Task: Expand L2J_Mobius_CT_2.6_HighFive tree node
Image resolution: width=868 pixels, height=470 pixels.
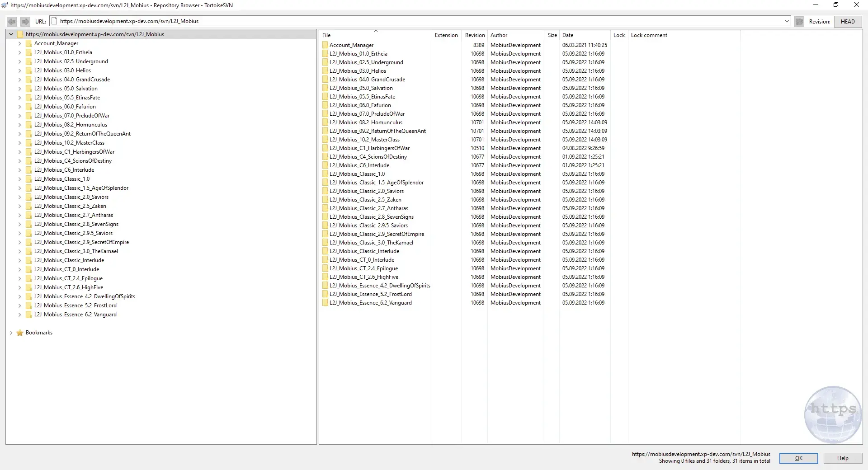Action: pyautogui.click(x=19, y=287)
